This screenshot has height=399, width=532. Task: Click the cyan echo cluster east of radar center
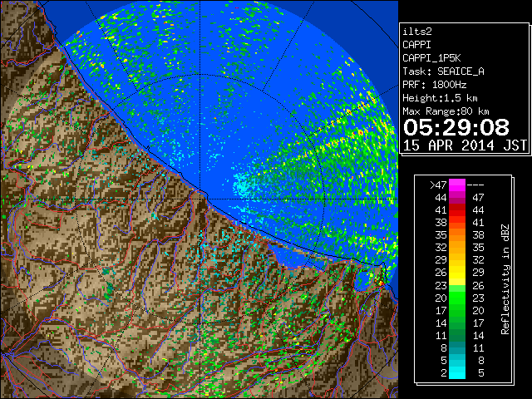(242, 185)
